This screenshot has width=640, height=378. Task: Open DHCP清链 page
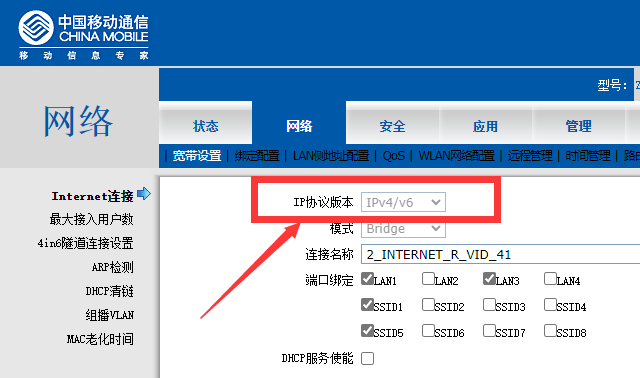coord(109,291)
